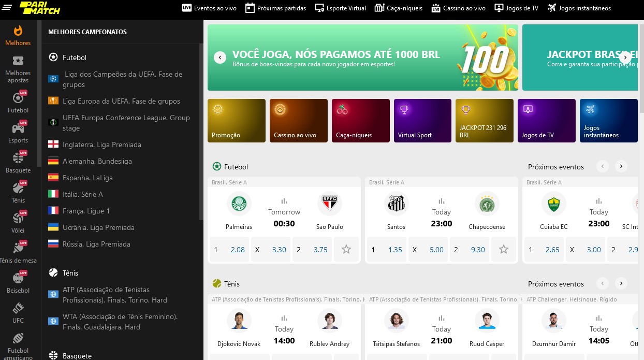644x360 pixels.
Task: Open stats icon for Dzumhur Damir match
Action: coord(599,318)
